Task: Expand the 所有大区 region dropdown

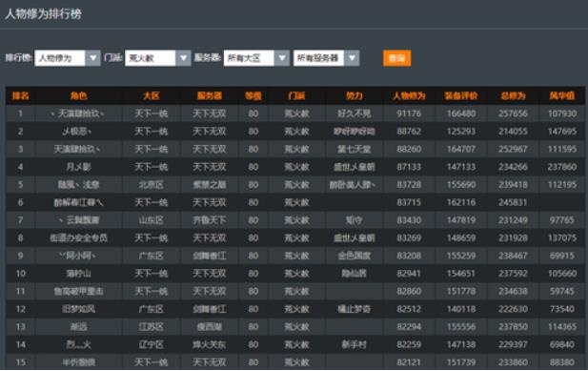Action: click(256, 58)
